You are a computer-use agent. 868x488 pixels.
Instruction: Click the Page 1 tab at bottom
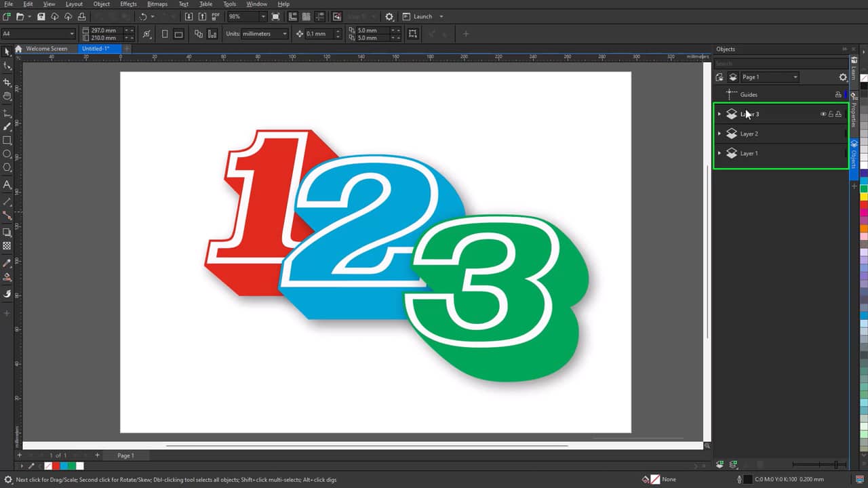[125, 455]
